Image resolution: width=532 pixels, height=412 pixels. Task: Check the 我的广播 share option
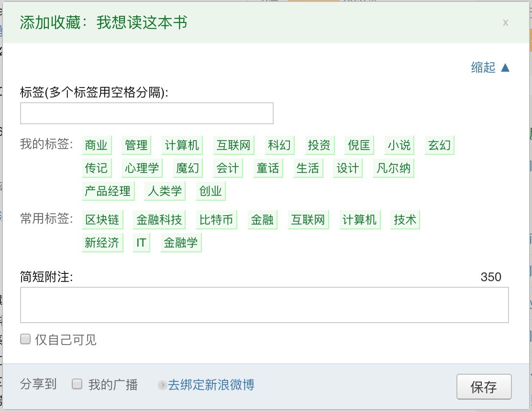(77, 384)
